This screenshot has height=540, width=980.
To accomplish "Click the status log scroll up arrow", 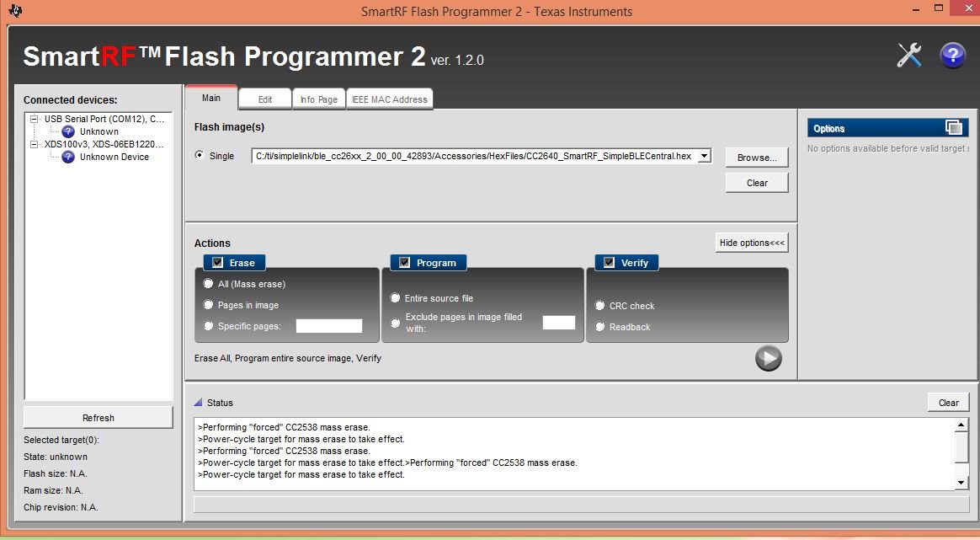I will click(x=961, y=425).
